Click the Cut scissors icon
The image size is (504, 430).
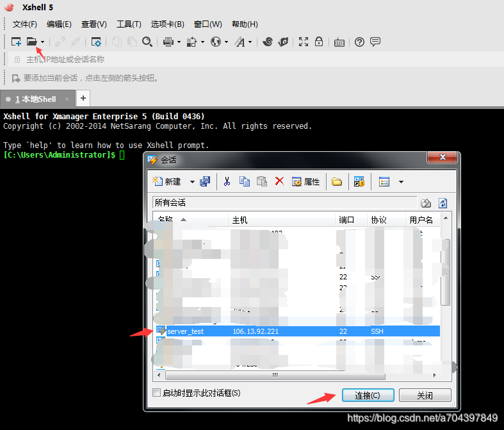pyautogui.click(x=227, y=181)
